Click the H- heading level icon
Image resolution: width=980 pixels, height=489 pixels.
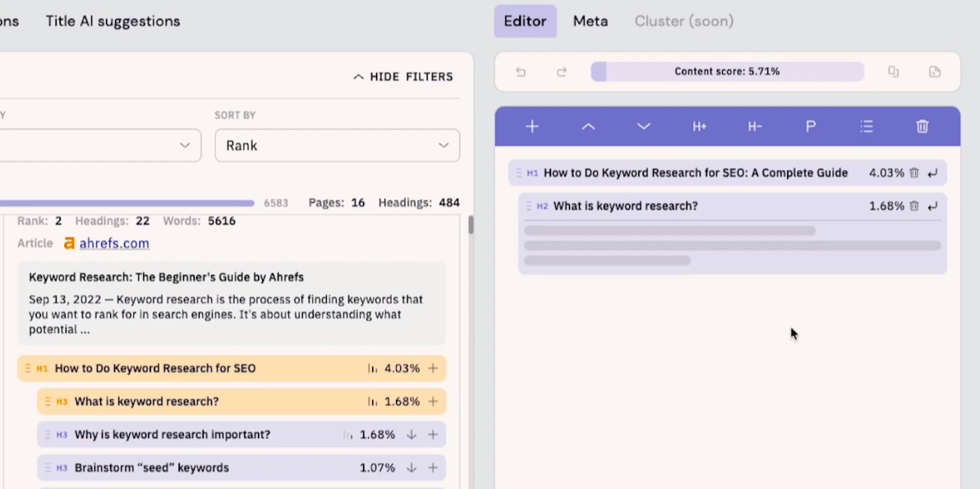[x=755, y=127]
